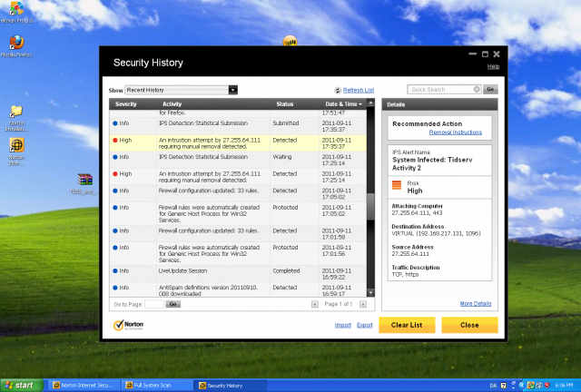The height and width of the screenshot is (392, 581).
Task: Click the Go to Page input box
Action: (x=154, y=304)
